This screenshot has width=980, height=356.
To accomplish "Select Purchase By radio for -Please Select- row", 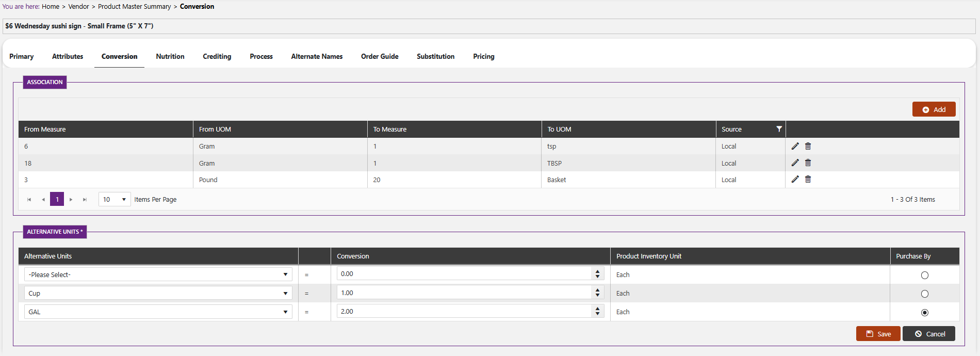I will 924,275.
